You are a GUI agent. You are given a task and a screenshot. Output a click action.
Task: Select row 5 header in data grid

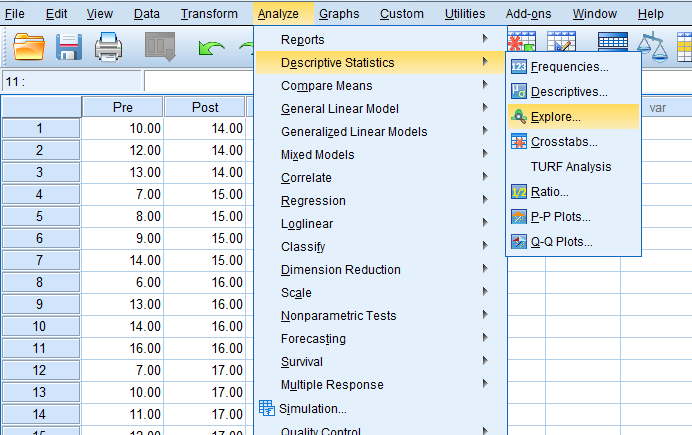pyautogui.click(x=40, y=216)
